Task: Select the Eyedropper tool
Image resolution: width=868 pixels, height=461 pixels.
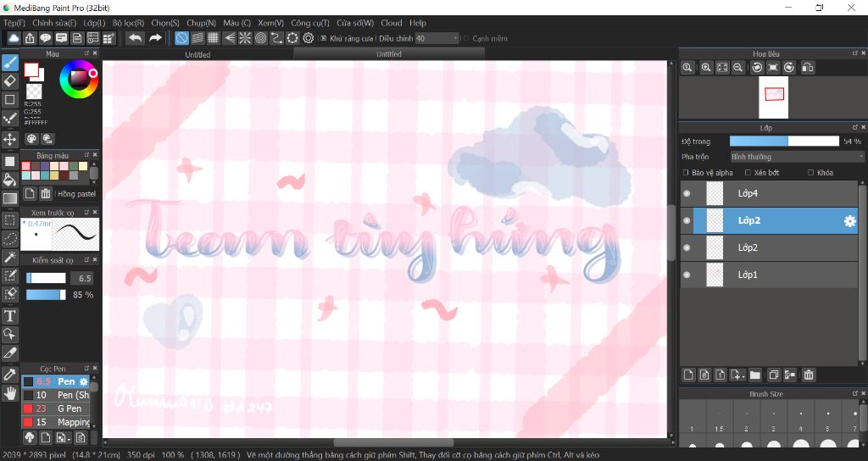Action: [10, 375]
